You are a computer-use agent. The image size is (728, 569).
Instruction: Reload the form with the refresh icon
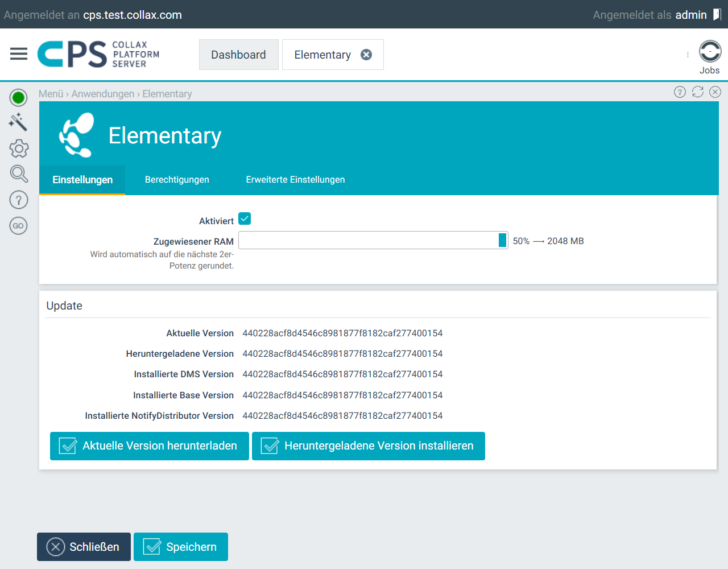[698, 92]
